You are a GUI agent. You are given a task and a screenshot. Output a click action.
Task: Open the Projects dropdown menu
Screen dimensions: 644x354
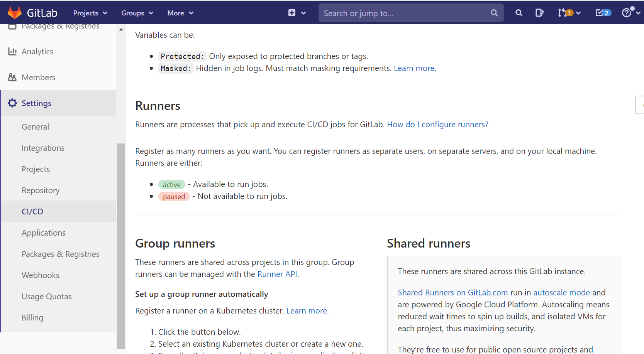pos(90,13)
